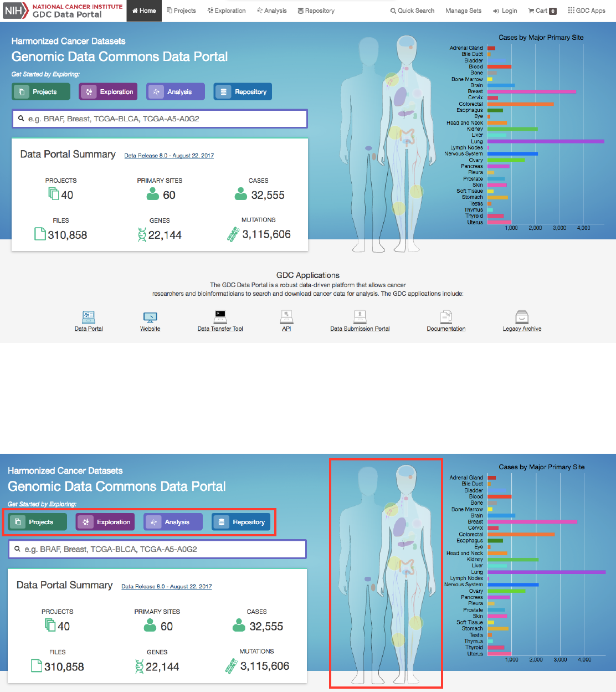Click the Files document icon in the lower summary

point(37,665)
